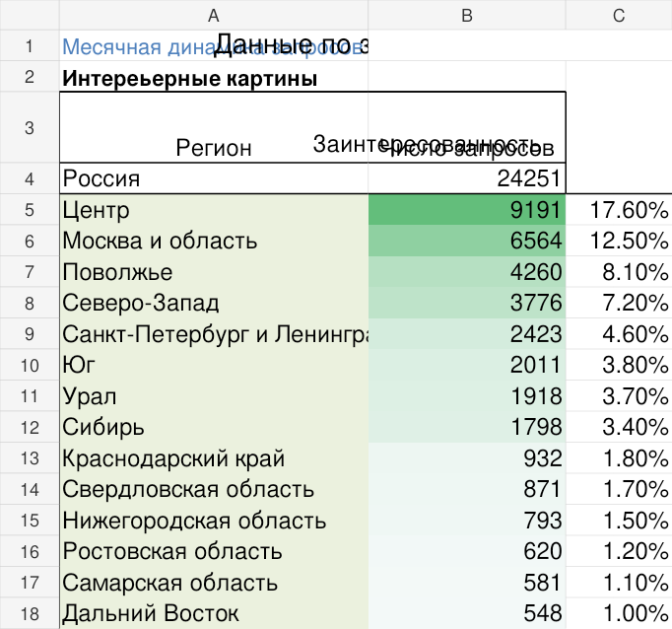Select 'Дальний Восток' cell
The height and width of the screenshot is (629, 672).
214,612
